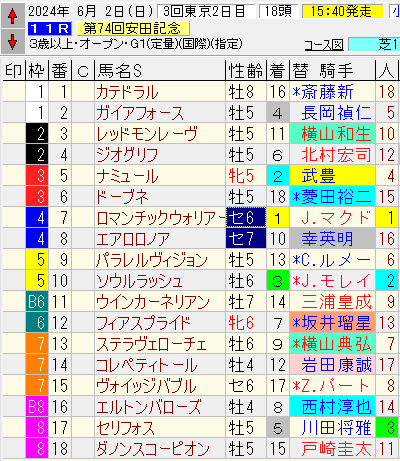Select the 11R race number label
Viewport: 400px width, 461px height.
click(50, 29)
